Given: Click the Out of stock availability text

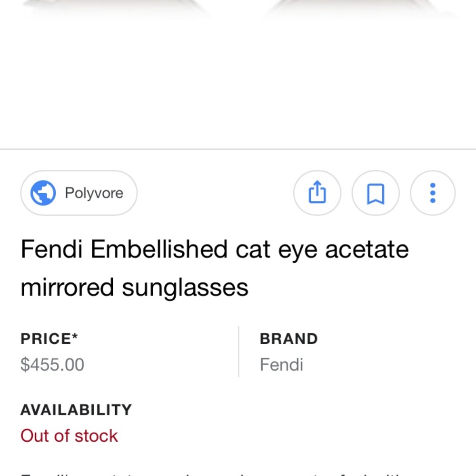Looking at the screenshot, I should click(x=69, y=435).
